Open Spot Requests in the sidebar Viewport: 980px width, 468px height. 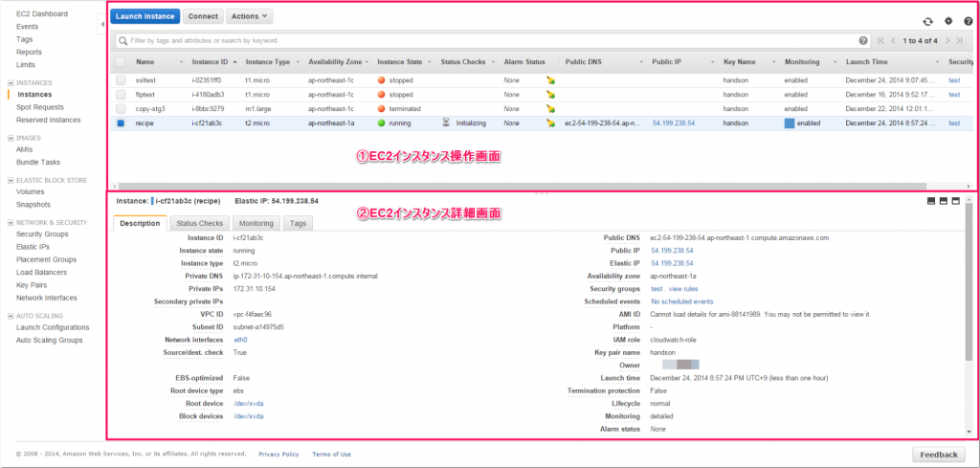(40, 107)
